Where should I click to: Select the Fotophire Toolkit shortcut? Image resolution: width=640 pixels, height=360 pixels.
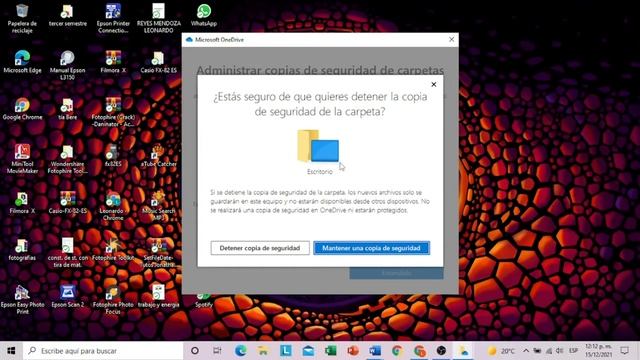pos(113,250)
